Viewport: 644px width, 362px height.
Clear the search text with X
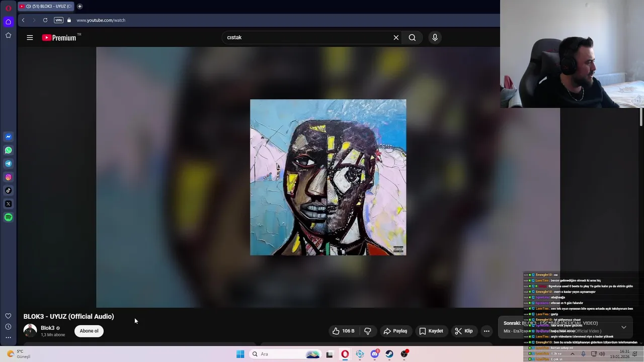pos(396,38)
